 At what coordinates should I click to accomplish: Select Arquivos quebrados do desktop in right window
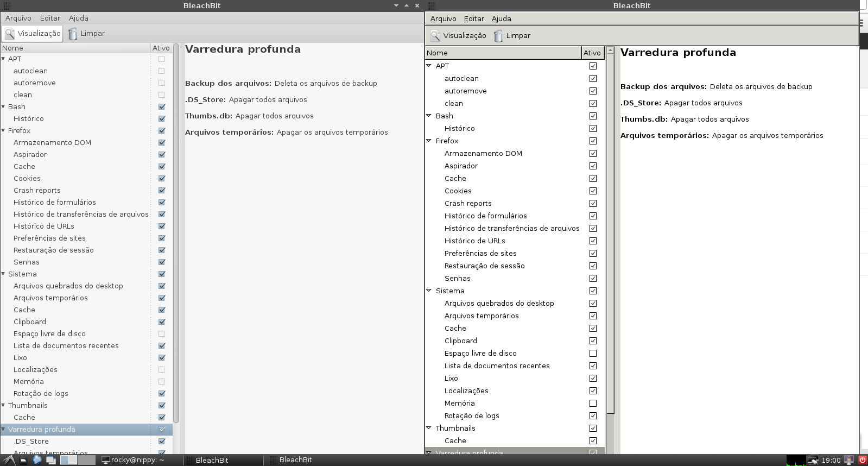[515, 303]
